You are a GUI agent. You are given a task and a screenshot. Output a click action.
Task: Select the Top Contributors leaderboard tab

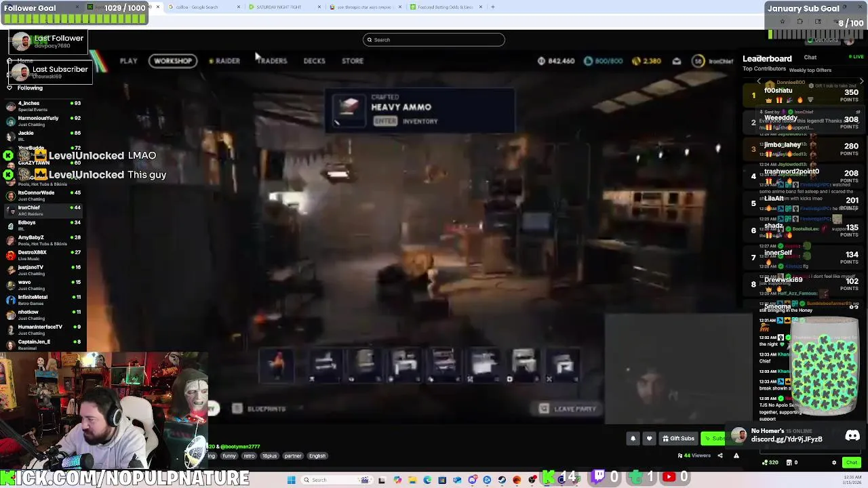tap(764, 69)
